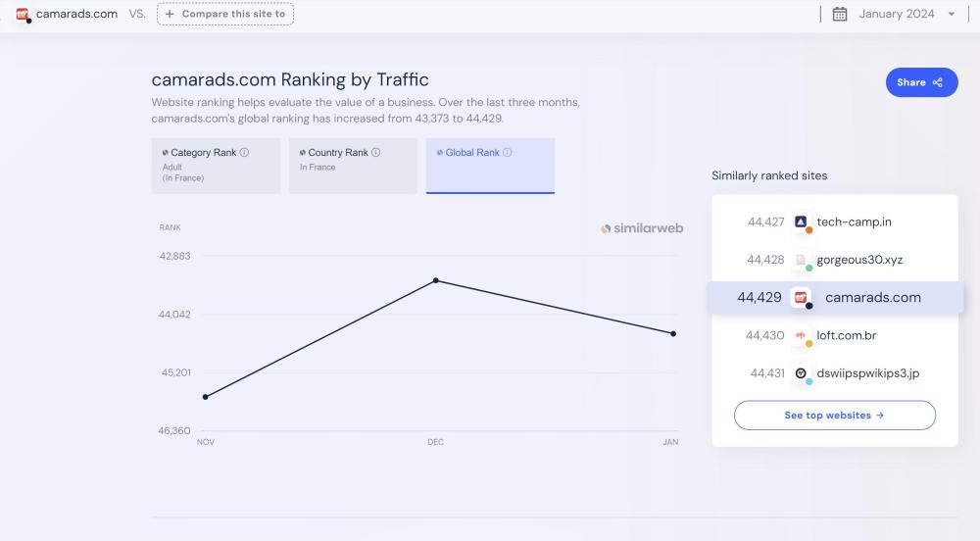Switch to the Category Rank tab
The image size is (980, 541).
coord(216,166)
